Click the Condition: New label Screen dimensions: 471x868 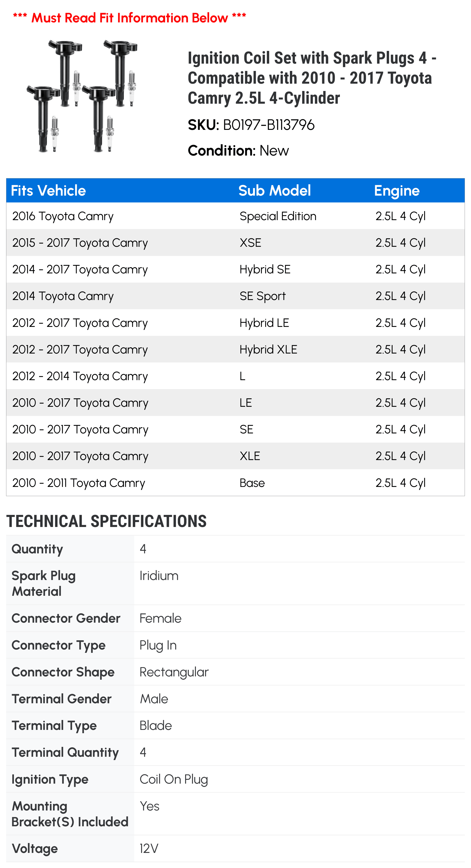click(238, 151)
